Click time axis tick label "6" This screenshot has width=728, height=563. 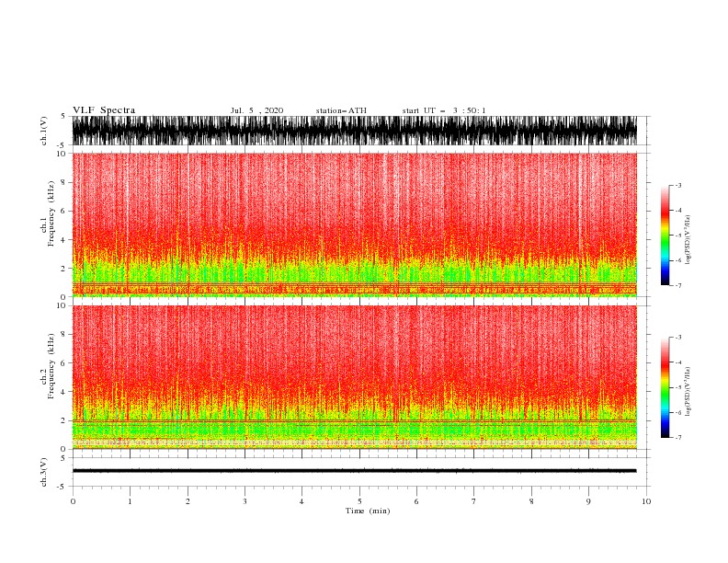416,501
